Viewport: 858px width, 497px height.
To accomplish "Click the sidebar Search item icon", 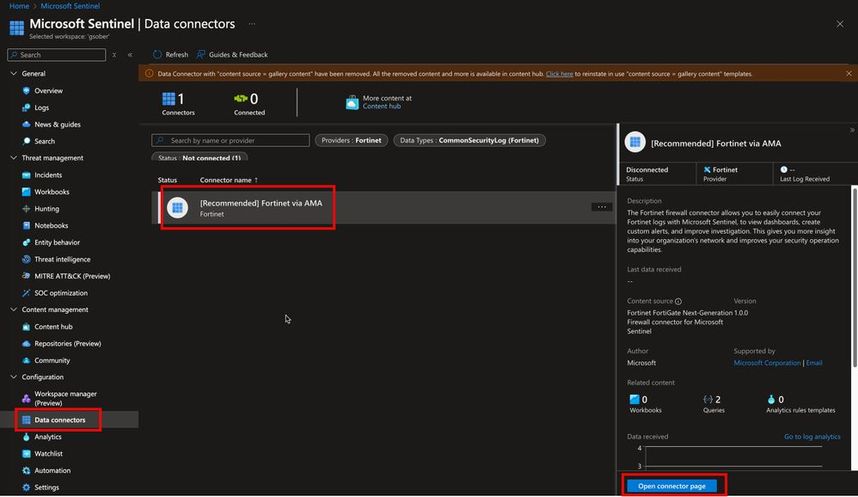I will (x=26, y=141).
